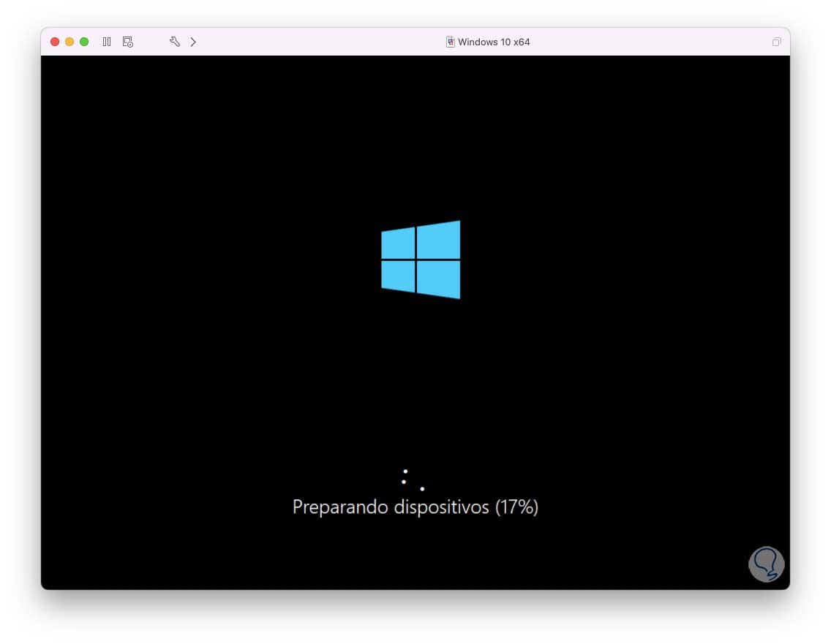This screenshot has height=644, width=831.
Task: Minimize the VM window
Action: click(x=69, y=42)
